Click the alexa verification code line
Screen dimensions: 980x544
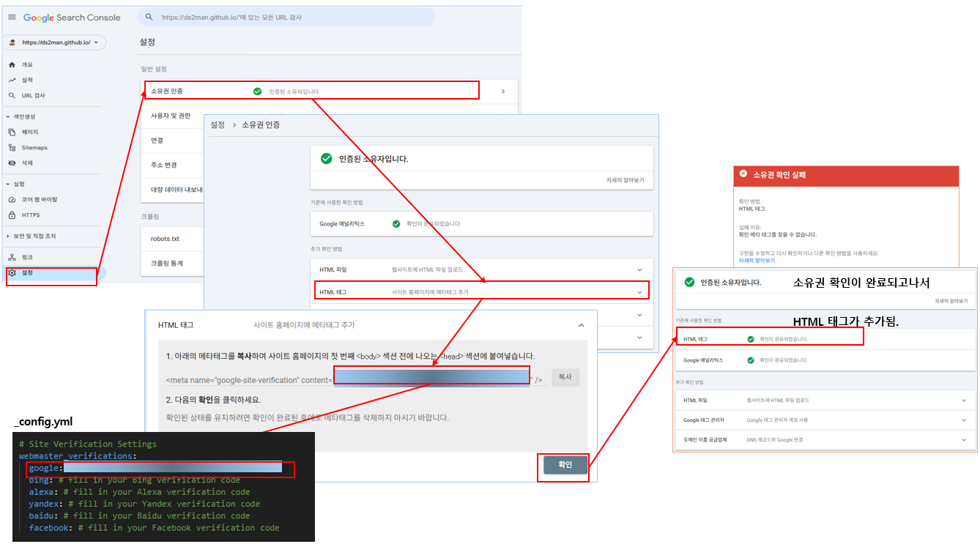tap(140, 491)
